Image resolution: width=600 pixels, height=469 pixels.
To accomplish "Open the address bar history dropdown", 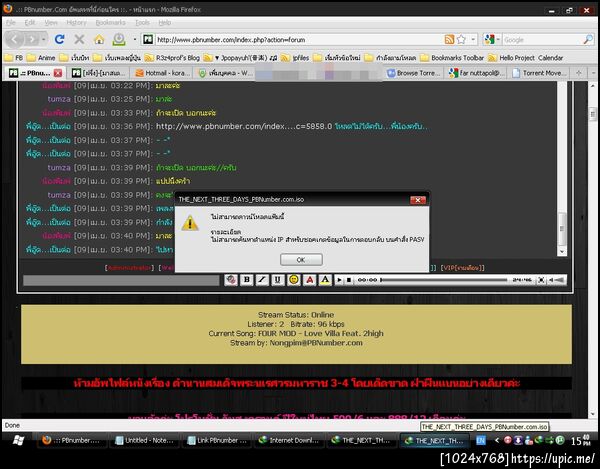I will pyautogui.click(x=473, y=39).
